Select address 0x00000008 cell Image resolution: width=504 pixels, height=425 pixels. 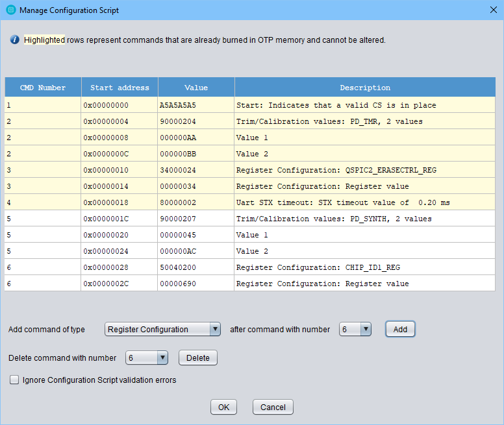pos(120,138)
